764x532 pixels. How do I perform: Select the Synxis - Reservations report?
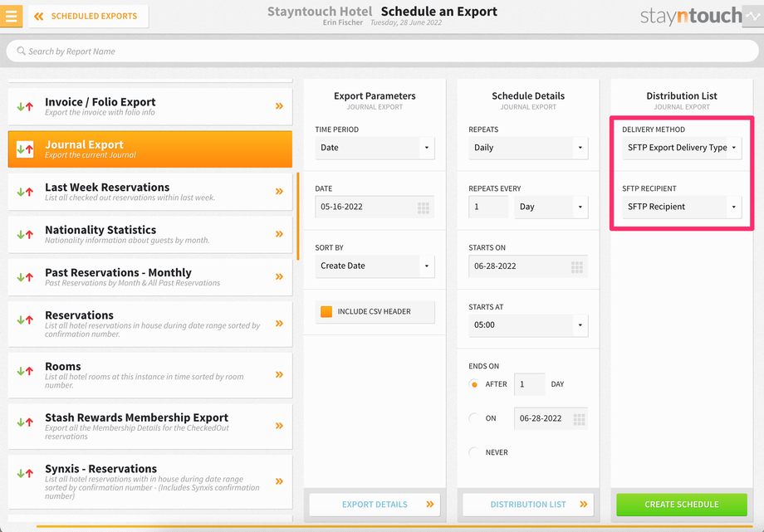click(150, 482)
